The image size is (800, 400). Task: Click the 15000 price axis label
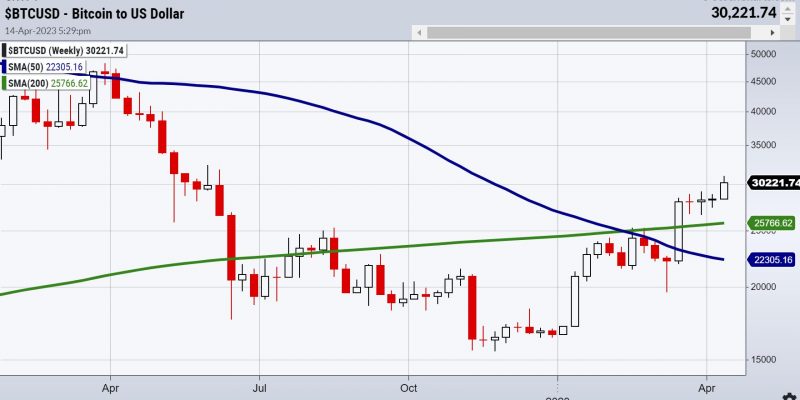click(x=762, y=360)
